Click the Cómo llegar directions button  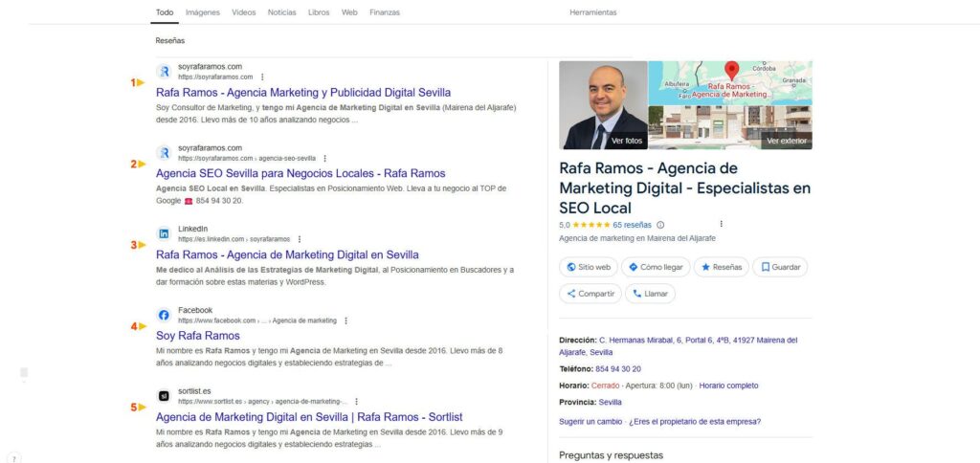[656, 267]
